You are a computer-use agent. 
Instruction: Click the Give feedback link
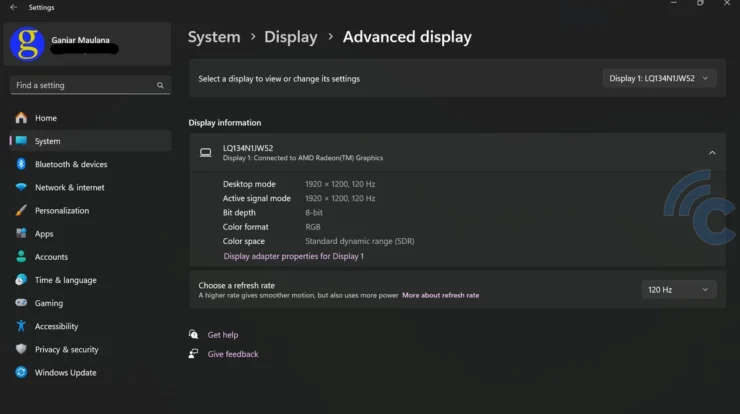233,354
